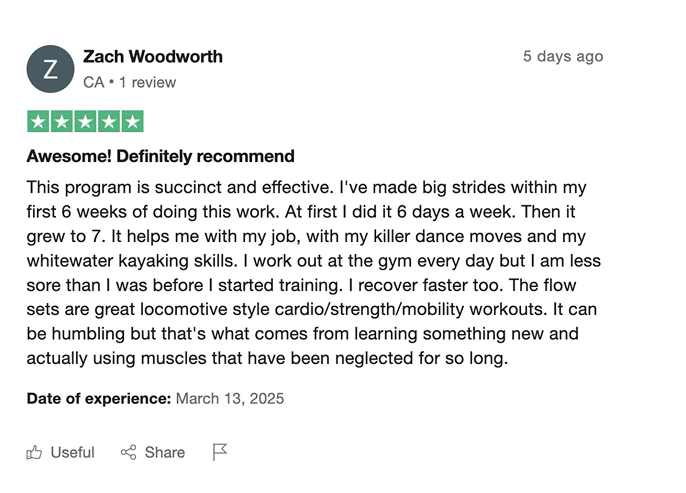Open the "Awesome! Definitely recommend" review title
686x493 pixels.
(x=160, y=156)
